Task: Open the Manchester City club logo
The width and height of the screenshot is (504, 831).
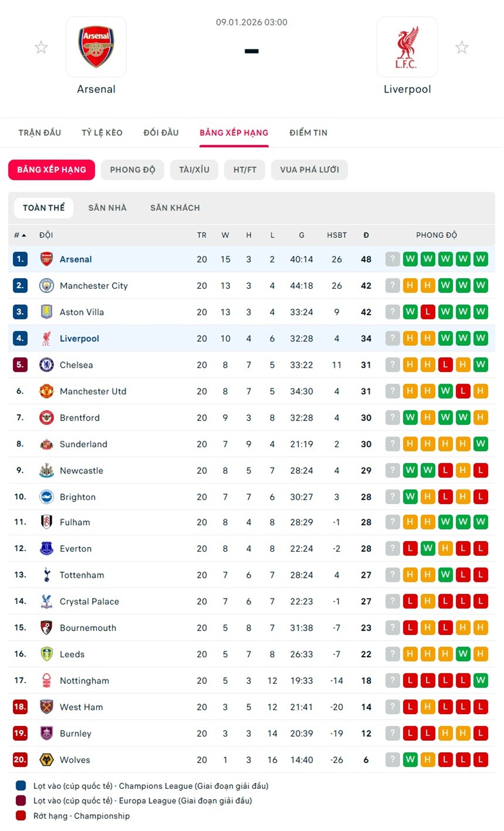Action: (x=46, y=286)
